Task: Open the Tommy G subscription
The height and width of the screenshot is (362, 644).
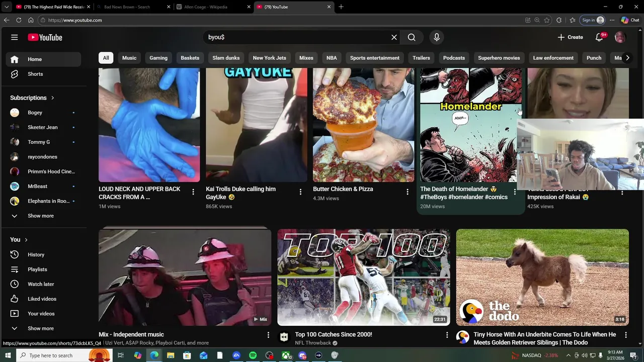Action: 43,142
